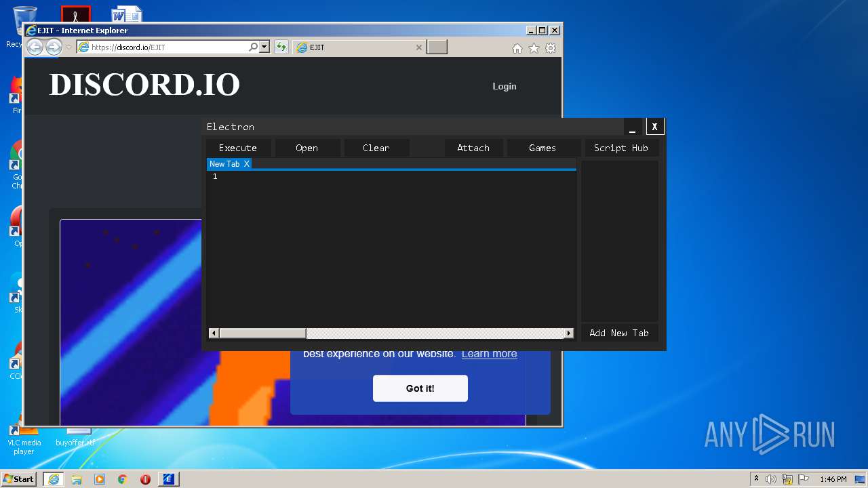Click the horizontal scrollbar thumb in editor
868x488 pixels.
pyautogui.click(x=262, y=333)
